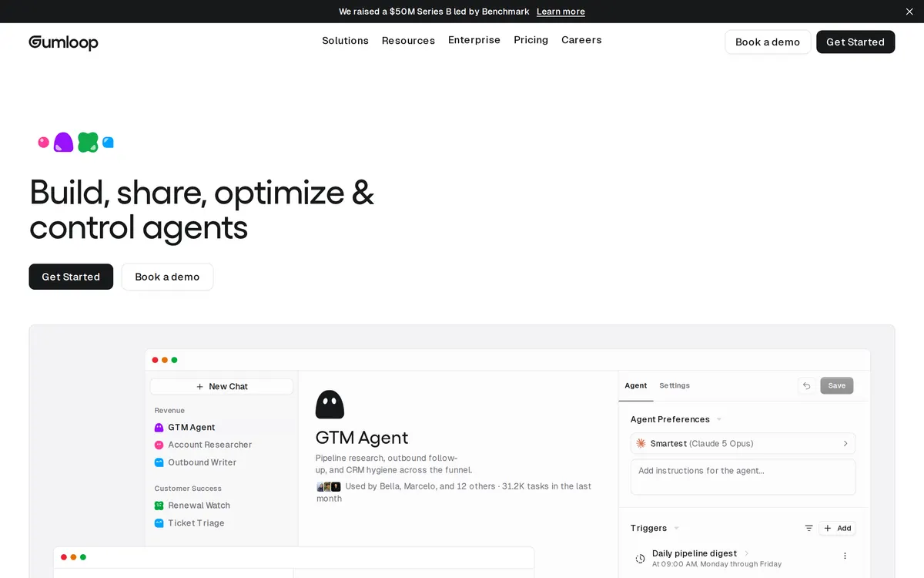This screenshot has width=924, height=578.
Task: Close the Series B announcement banner
Action: click(x=909, y=12)
